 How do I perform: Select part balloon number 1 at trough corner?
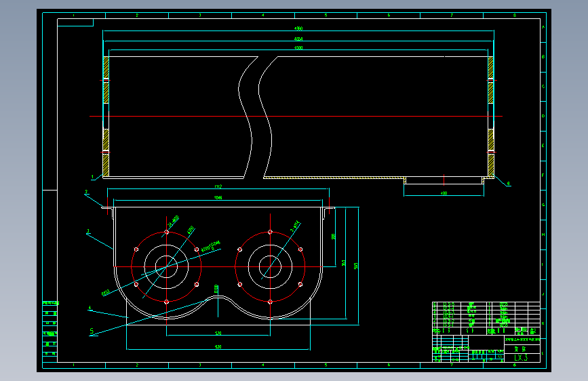(x=93, y=177)
